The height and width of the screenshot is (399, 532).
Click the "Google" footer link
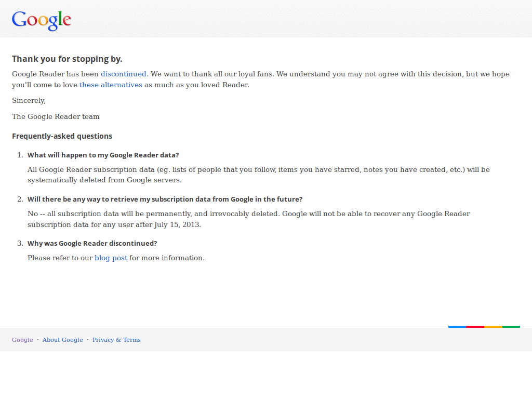click(22, 340)
